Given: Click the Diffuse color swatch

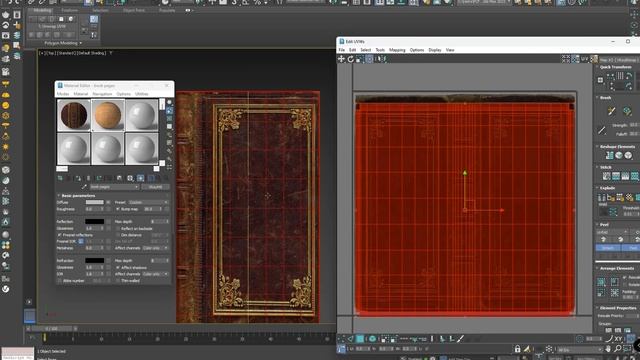Looking at the screenshot, I should 95,202.
